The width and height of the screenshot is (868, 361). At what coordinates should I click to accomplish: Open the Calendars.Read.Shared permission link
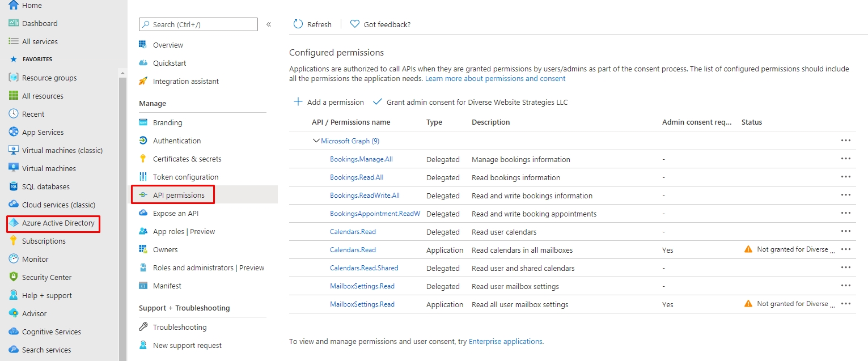(364, 268)
